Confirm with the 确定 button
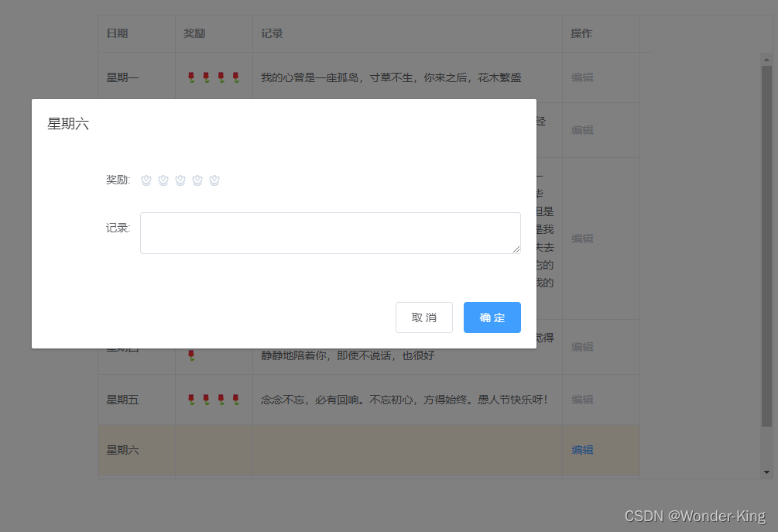Viewport: 778px width, 532px height. tap(492, 317)
